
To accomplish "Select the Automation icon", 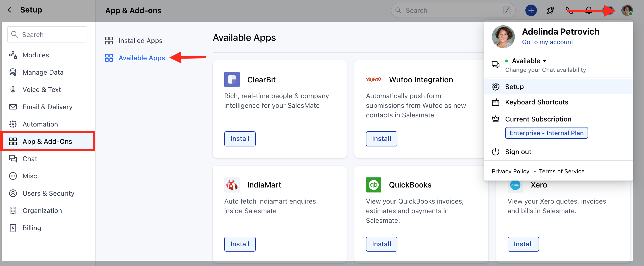I will coord(13,124).
